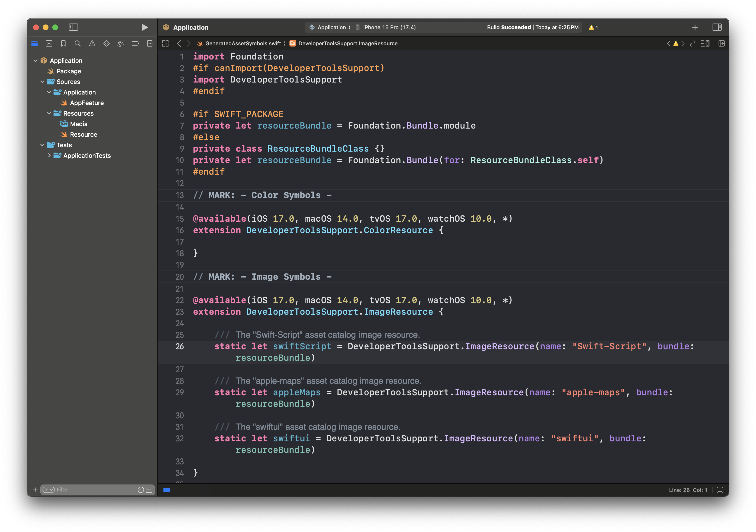
Task: Expand the ApplicationTests folder
Action: tap(49, 155)
